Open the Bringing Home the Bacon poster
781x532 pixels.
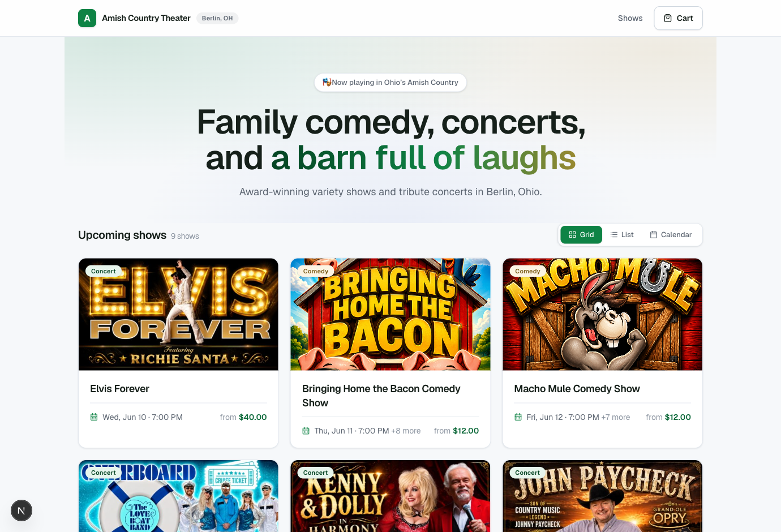(390, 315)
